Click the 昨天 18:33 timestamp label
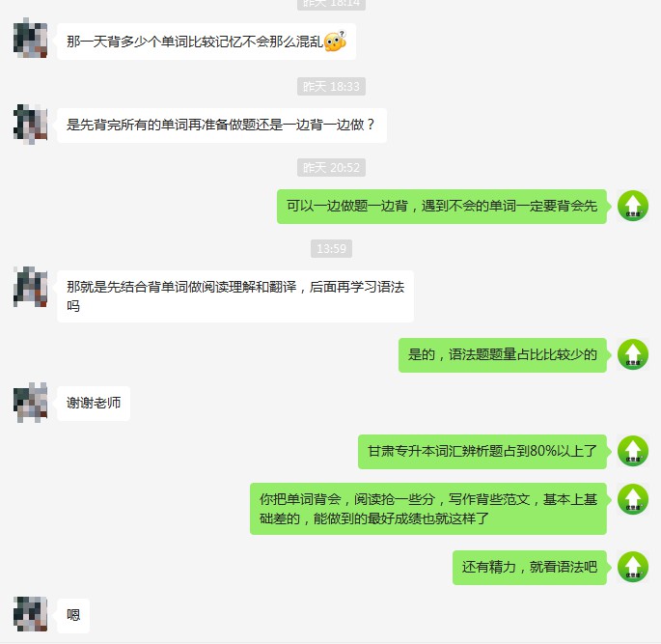The height and width of the screenshot is (644, 661). tap(331, 87)
